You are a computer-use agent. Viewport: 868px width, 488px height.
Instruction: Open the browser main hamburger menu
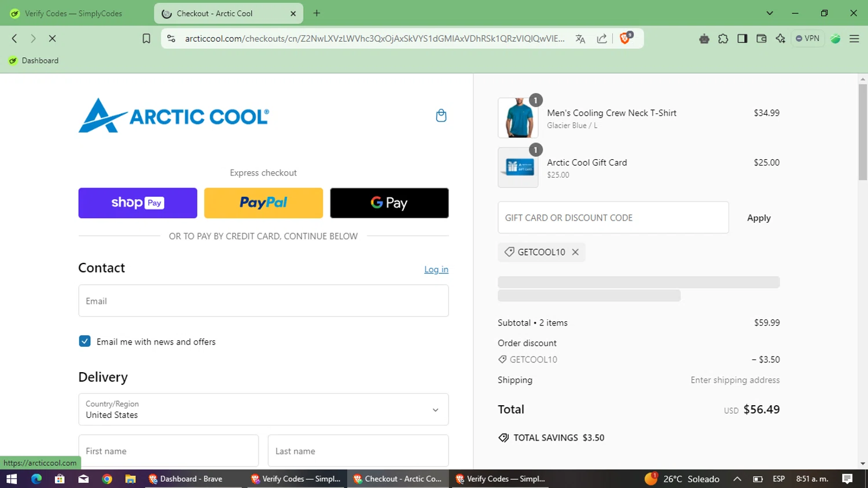[x=854, y=38]
